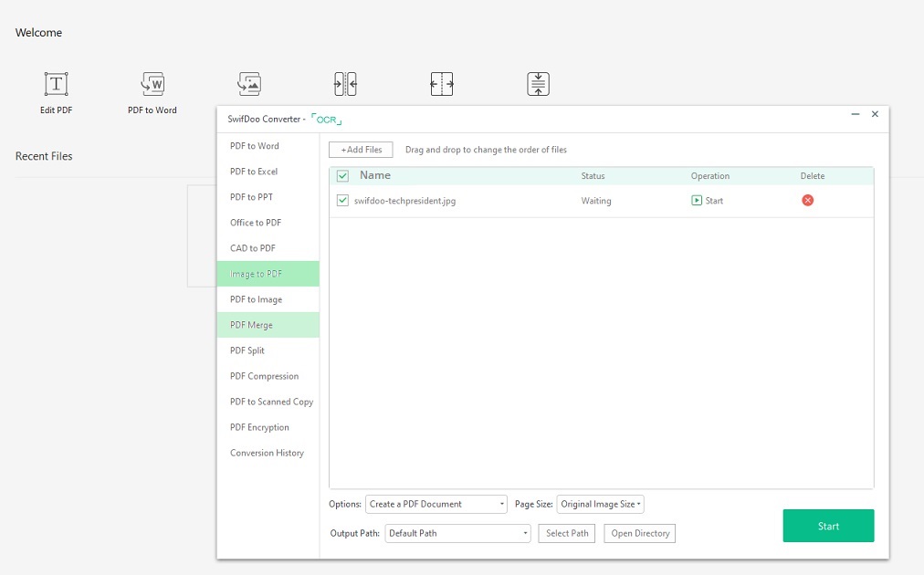Open the PDF Compression tab

click(268, 376)
